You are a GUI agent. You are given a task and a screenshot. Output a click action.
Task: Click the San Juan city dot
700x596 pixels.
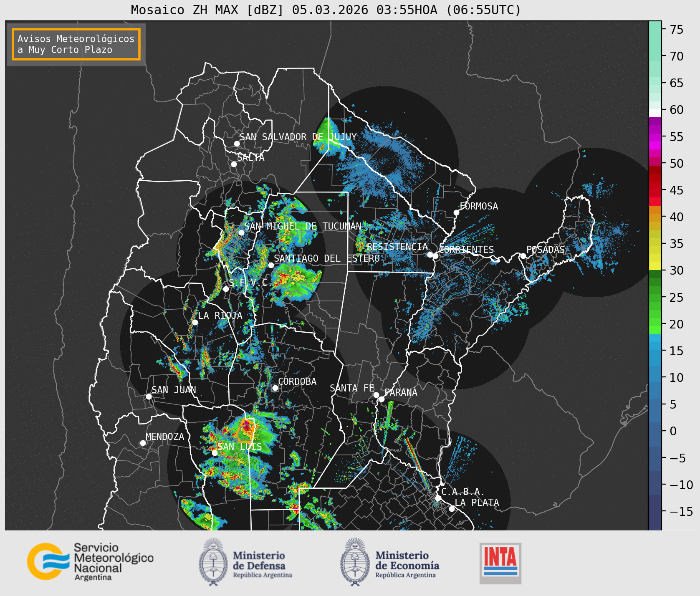point(149,396)
